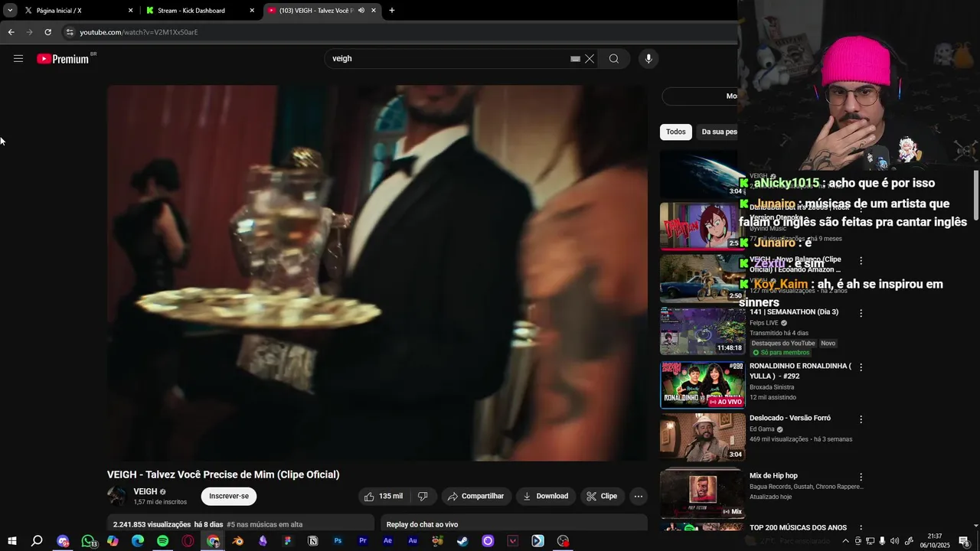Click 'Replay do chat ao vivo' header
The image size is (980, 551).
[422, 525]
